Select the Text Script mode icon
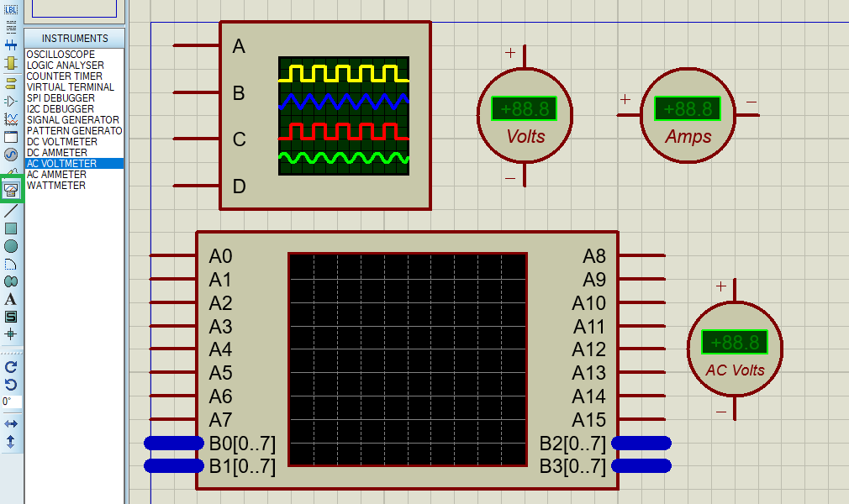This screenshot has width=849, height=504. 11,27
